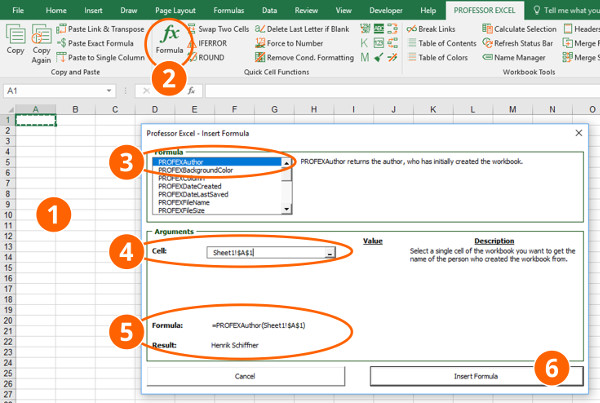Insert a Table of Contents
The height and width of the screenshot is (403, 600).
(442, 43)
